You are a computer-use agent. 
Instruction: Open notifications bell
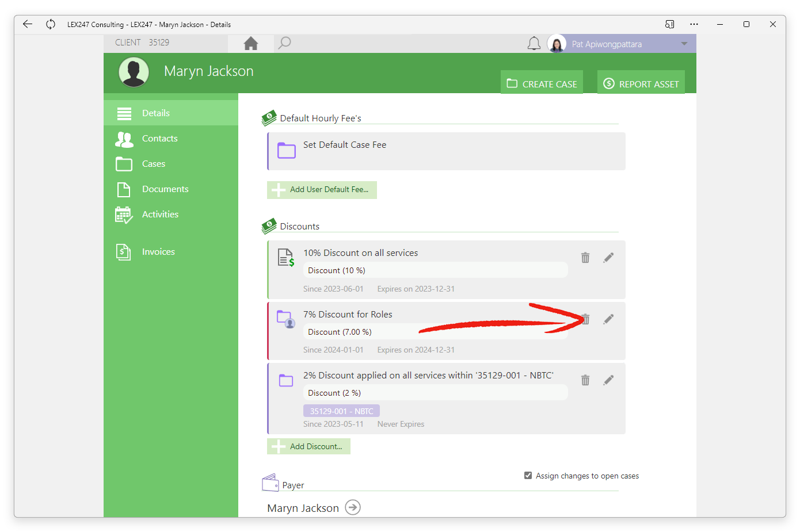pos(534,44)
